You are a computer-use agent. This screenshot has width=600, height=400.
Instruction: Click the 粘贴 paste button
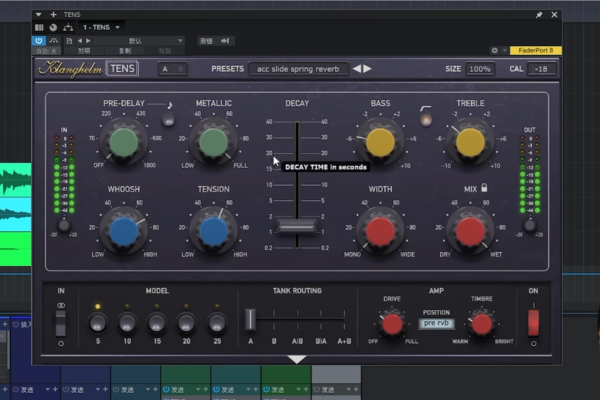click(165, 51)
